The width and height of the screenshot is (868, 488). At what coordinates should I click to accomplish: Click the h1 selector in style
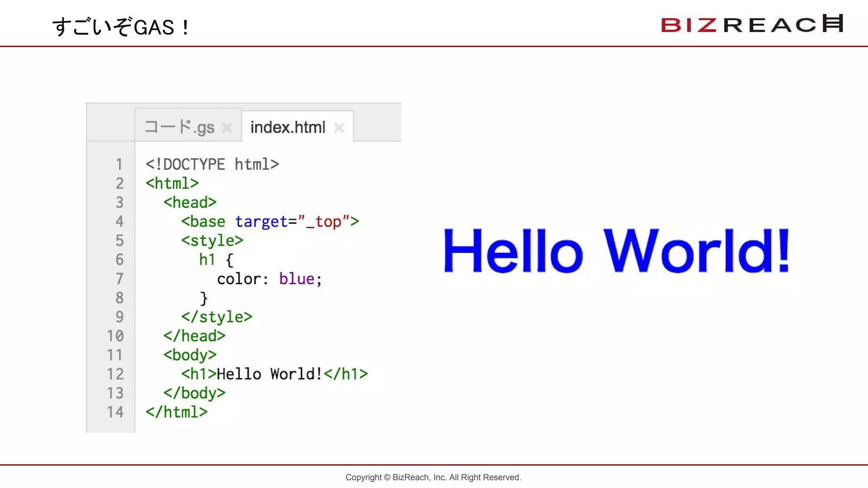[207, 260]
